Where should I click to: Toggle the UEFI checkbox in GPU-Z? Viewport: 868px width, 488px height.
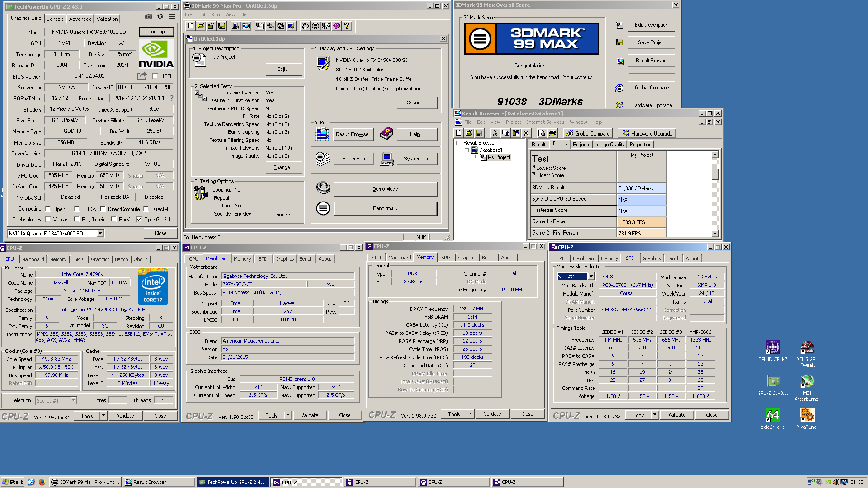pyautogui.click(x=155, y=76)
